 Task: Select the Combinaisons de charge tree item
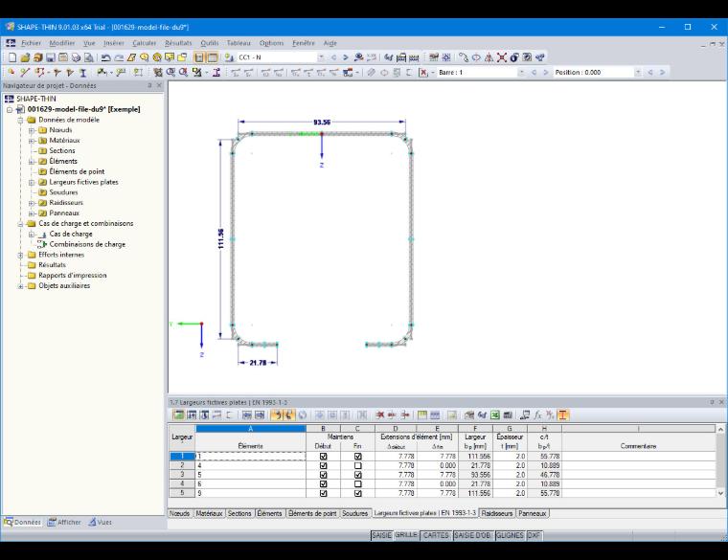click(x=87, y=244)
